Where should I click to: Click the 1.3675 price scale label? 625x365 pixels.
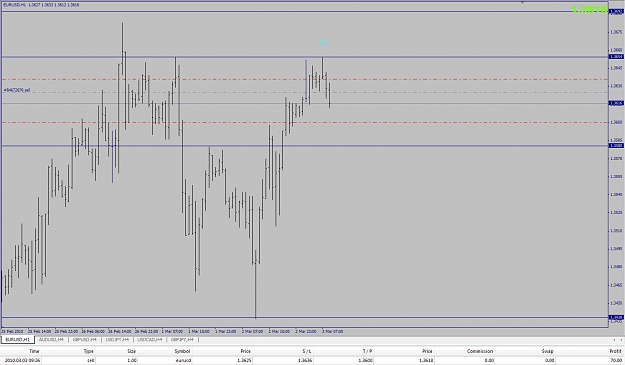point(616,32)
